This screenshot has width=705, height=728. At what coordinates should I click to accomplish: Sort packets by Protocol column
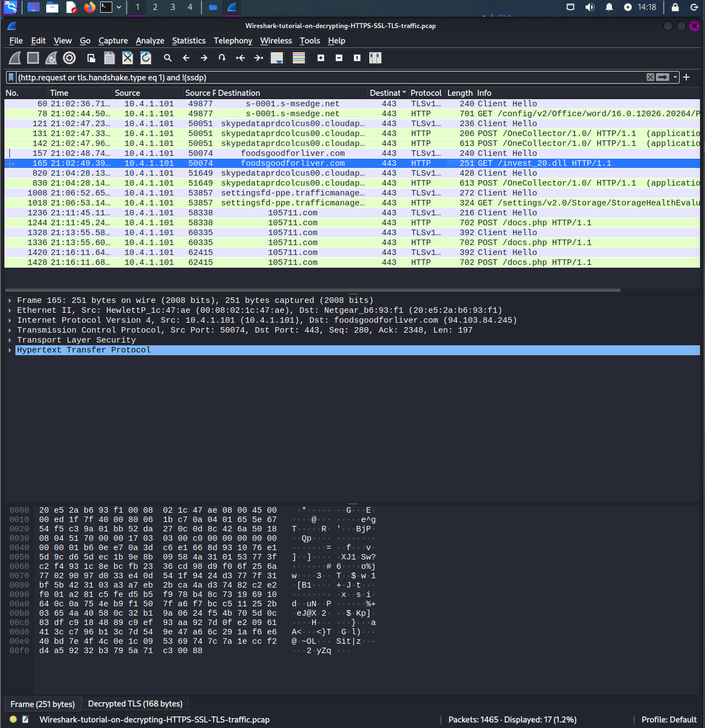(426, 93)
